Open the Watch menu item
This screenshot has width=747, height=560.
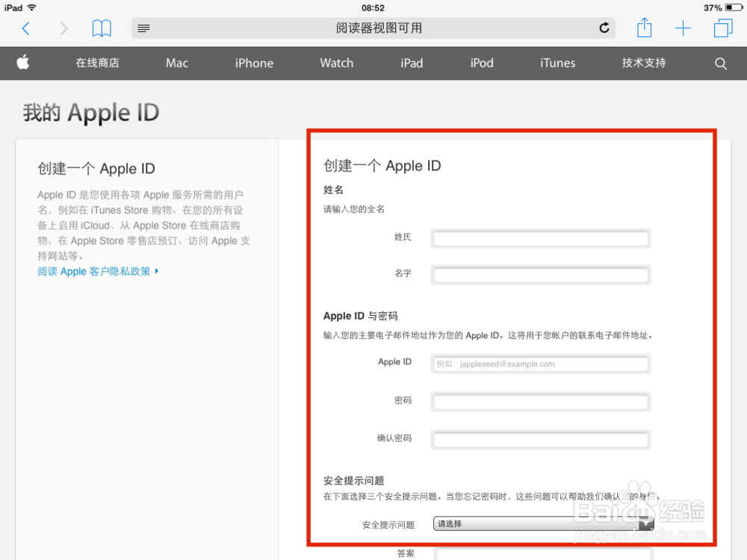coord(336,63)
